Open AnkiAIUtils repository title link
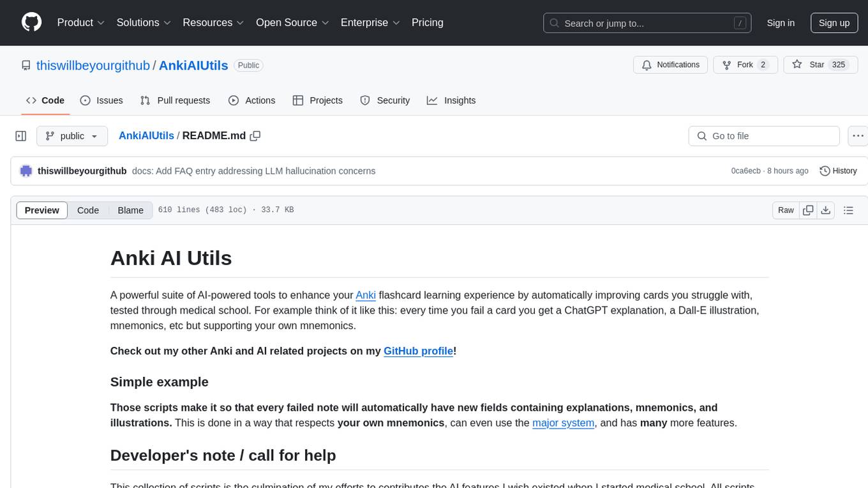This screenshot has width=868, height=488. [x=193, y=65]
